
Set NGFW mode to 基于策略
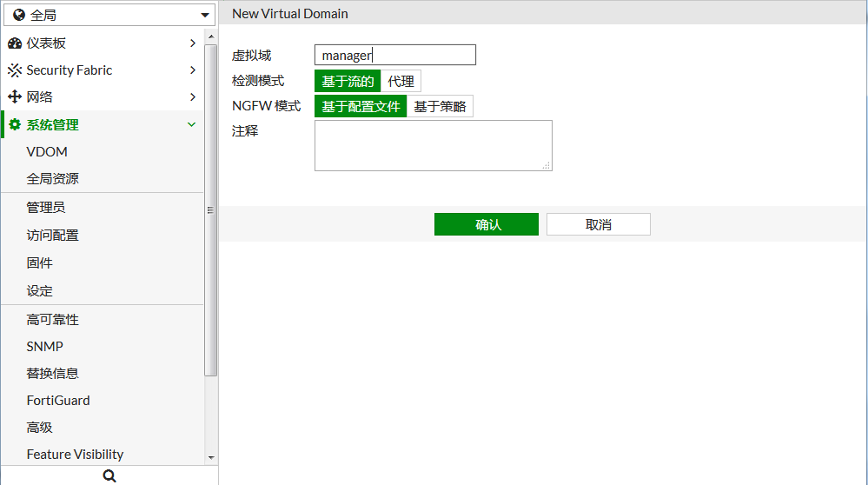pyautogui.click(x=440, y=107)
